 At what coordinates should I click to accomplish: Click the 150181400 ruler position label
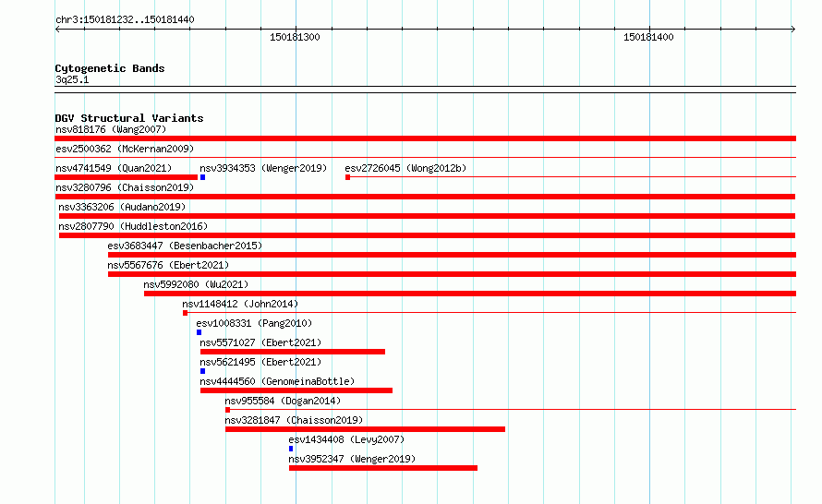tap(648, 37)
